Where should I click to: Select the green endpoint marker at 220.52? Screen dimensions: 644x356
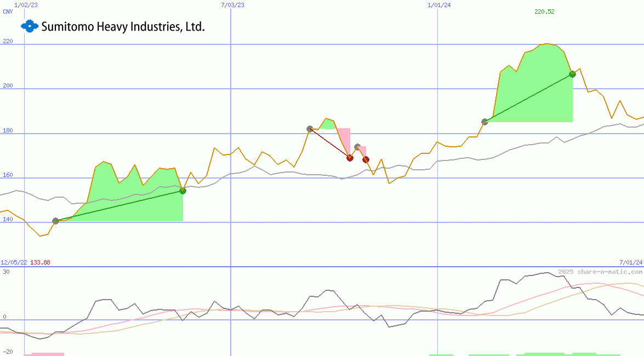coord(572,74)
